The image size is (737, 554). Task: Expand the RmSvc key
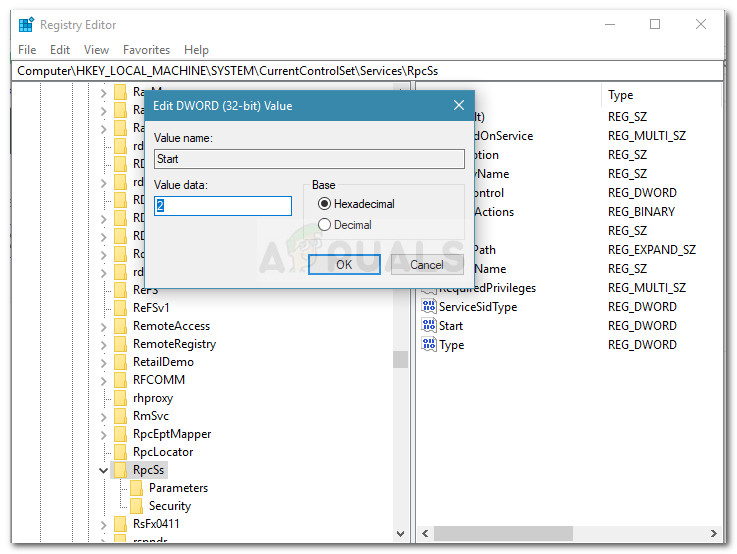103,417
